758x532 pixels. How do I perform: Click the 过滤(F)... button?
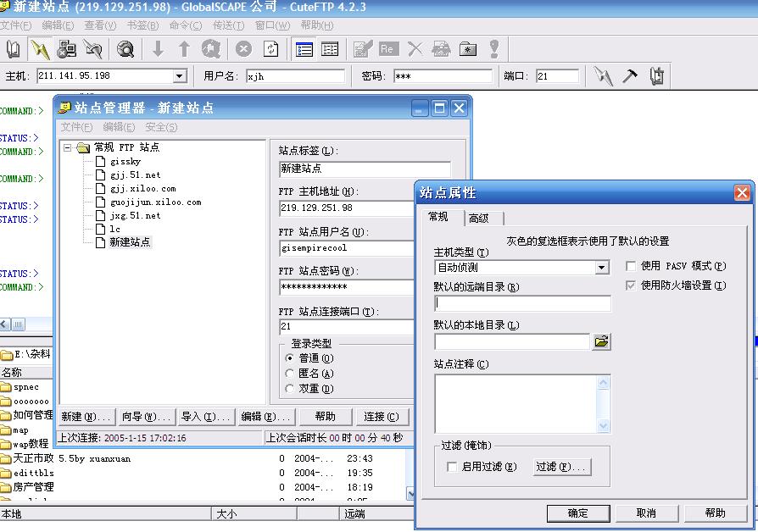(x=562, y=467)
